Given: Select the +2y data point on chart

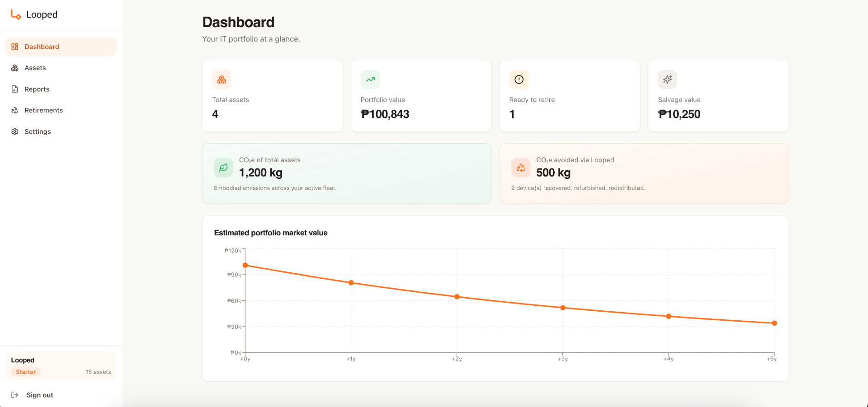Looking at the screenshot, I should (x=457, y=297).
